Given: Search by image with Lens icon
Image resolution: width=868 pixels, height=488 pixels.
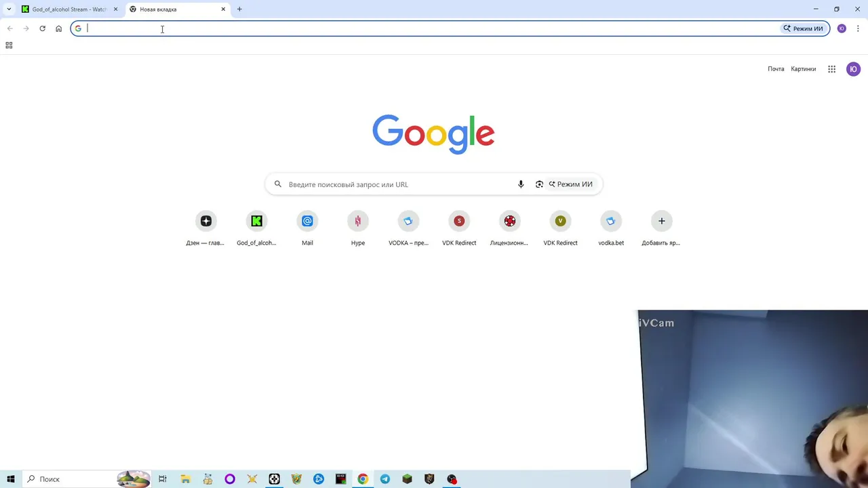Looking at the screenshot, I should pos(539,184).
